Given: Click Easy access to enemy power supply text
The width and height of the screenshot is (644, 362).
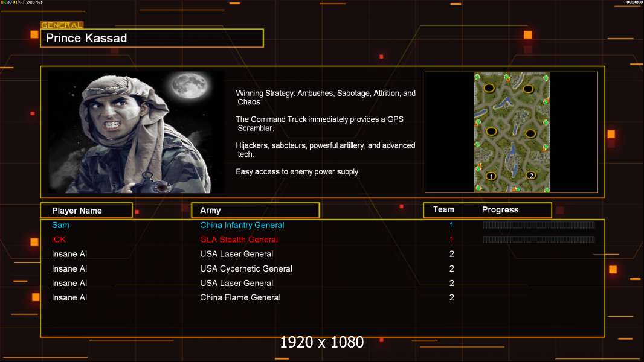Looking at the screenshot, I should [298, 172].
